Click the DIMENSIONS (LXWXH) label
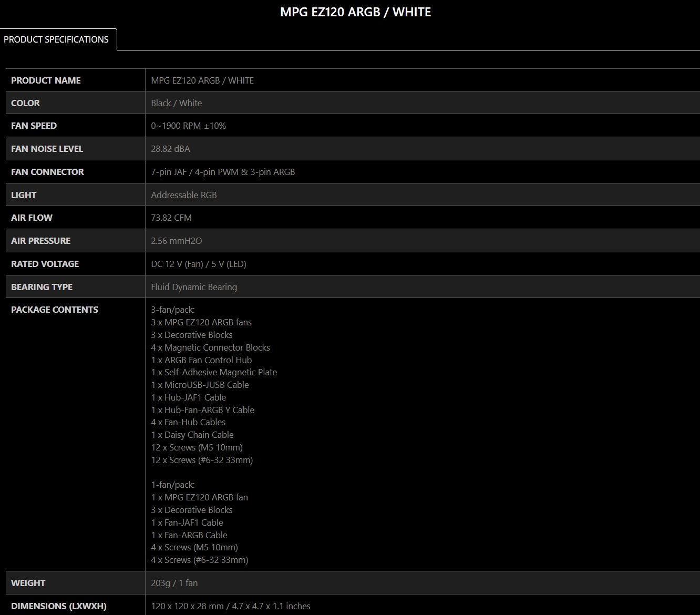Screen dimensions: 700x615 pyautogui.click(x=59, y=606)
